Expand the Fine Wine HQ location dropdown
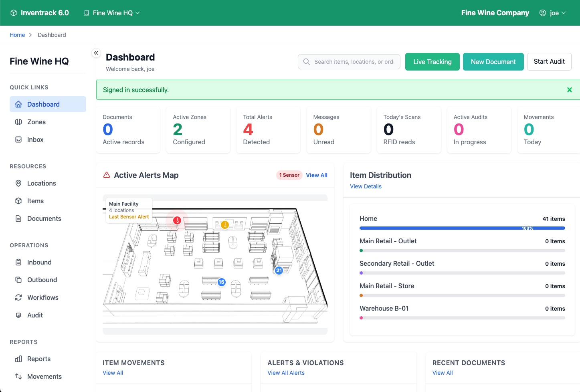Image resolution: width=580 pixels, height=392 pixels. click(112, 13)
